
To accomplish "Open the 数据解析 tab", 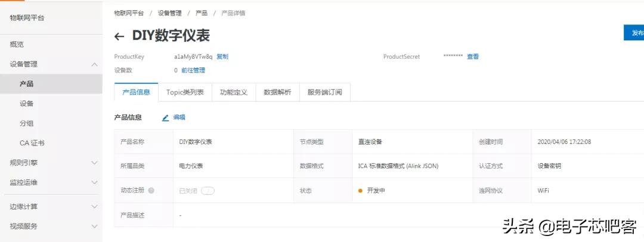I will [x=278, y=92].
